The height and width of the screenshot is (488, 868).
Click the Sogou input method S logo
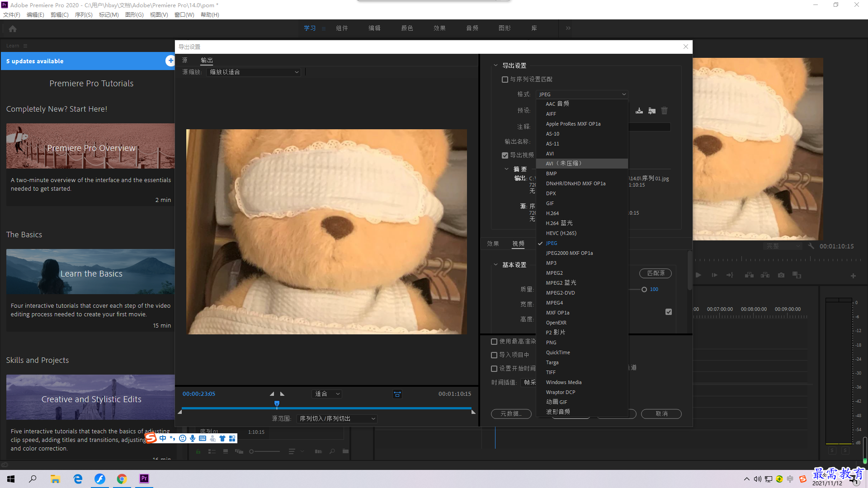click(151, 438)
